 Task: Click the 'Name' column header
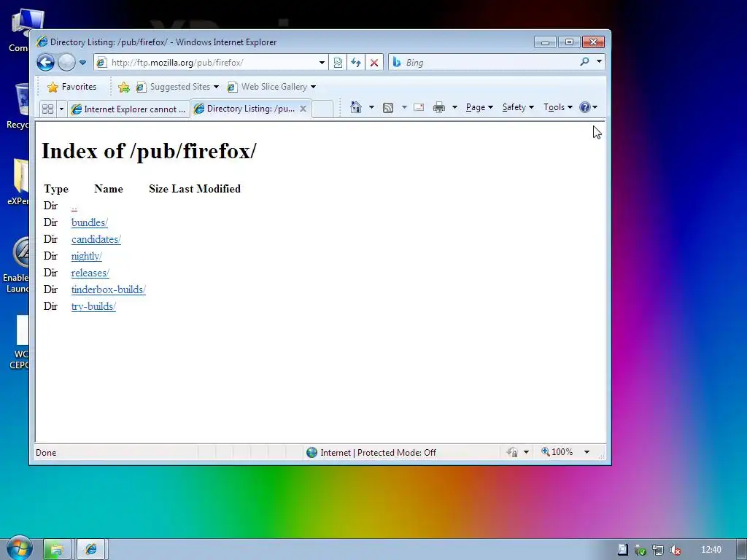109,189
